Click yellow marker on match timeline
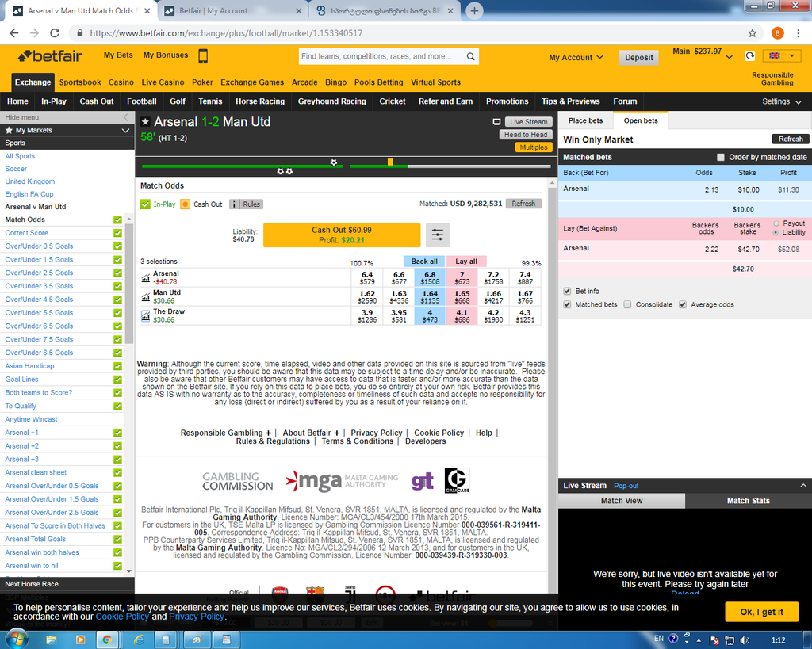 [390, 162]
